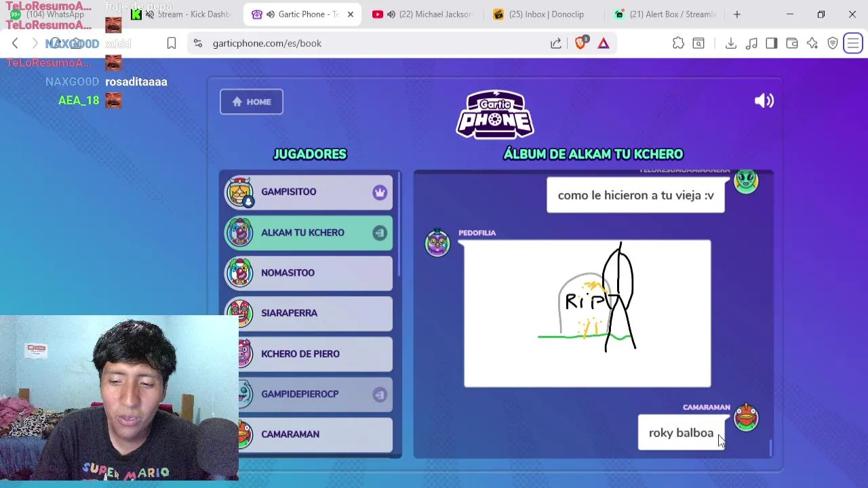The width and height of the screenshot is (868, 488).
Task: Open the RIP tombstone drawing
Action: pyautogui.click(x=587, y=313)
